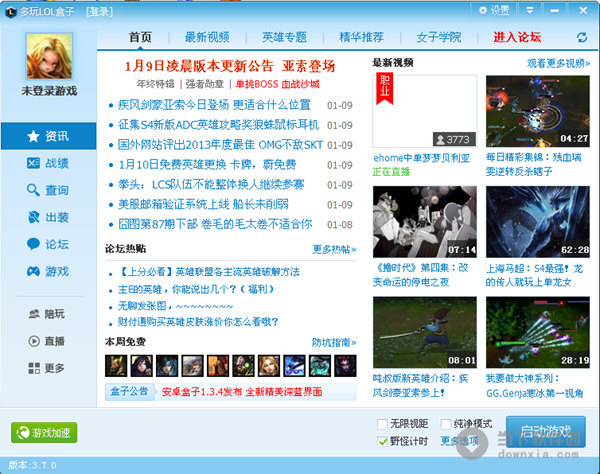
Task: Switch to the 最新视频 tab
Action: pyautogui.click(x=207, y=37)
